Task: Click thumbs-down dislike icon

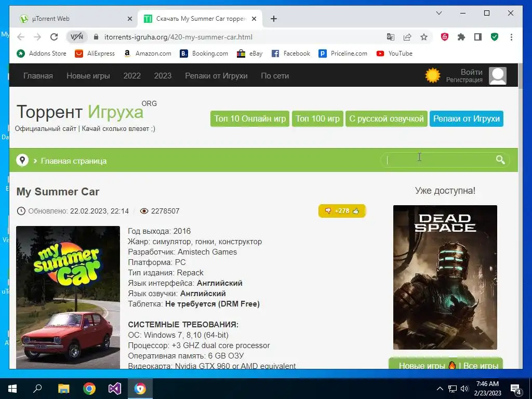Action: click(328, 211)
